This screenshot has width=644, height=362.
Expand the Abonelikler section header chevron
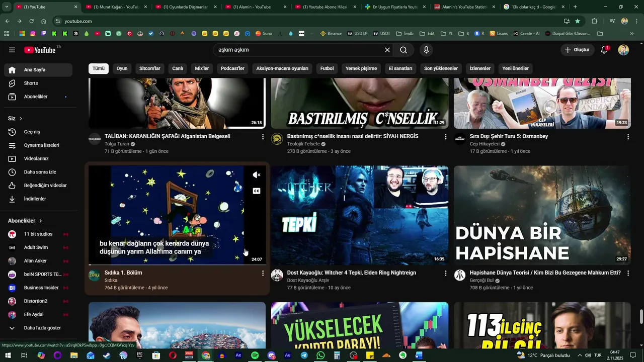pos(41,221)
